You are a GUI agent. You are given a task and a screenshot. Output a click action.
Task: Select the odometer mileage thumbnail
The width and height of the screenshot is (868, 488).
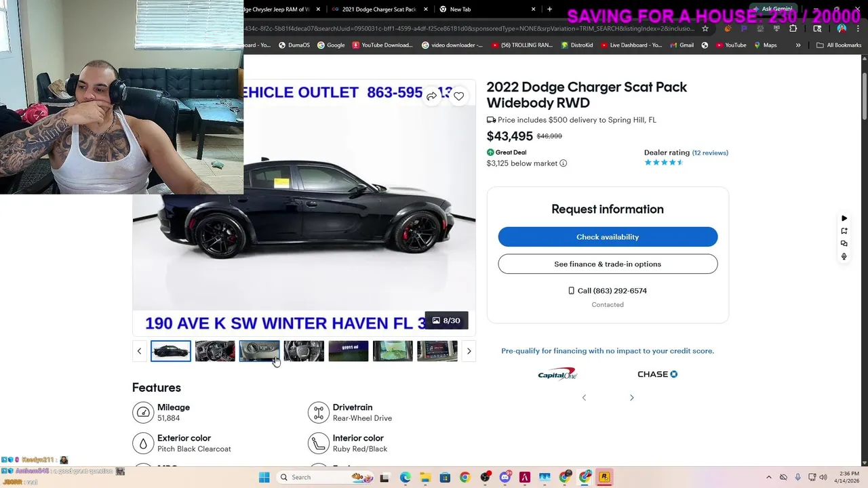pyautogui.click(x=349, y=351)
